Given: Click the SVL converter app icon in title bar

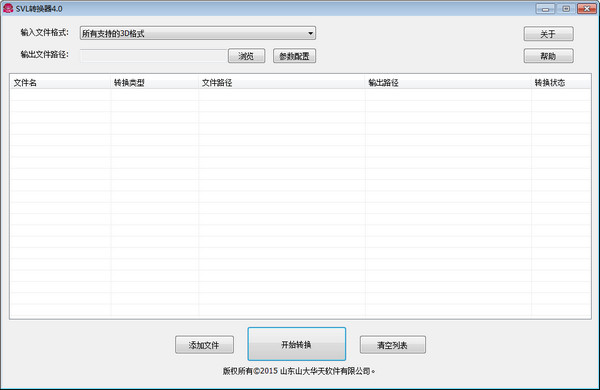Looking at the screenshot, I should point(8,8).
